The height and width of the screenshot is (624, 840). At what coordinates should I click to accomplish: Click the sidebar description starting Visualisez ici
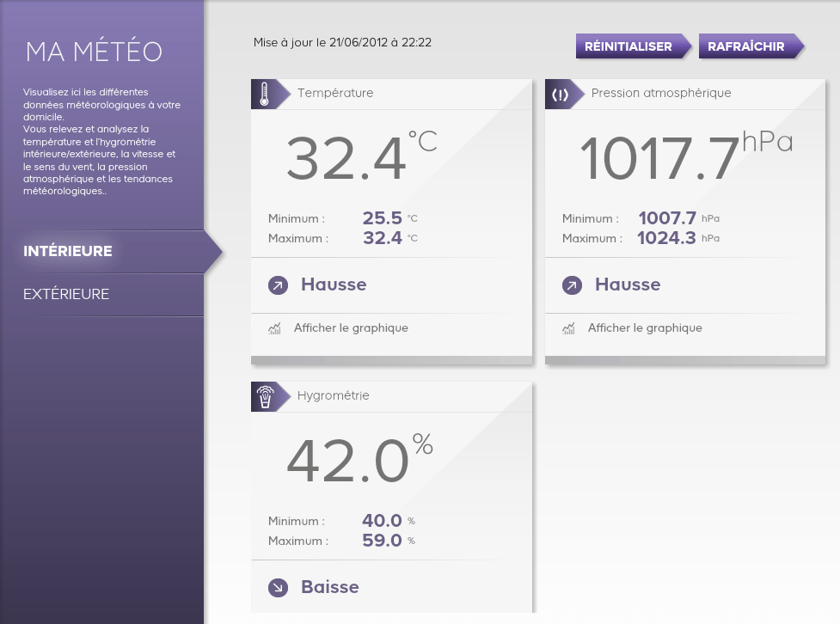101,142
